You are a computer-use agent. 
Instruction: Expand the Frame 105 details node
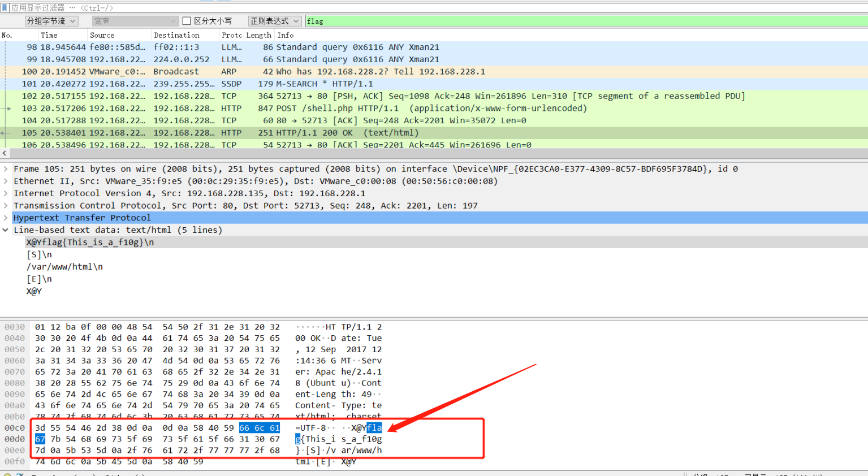pos(6,168)
